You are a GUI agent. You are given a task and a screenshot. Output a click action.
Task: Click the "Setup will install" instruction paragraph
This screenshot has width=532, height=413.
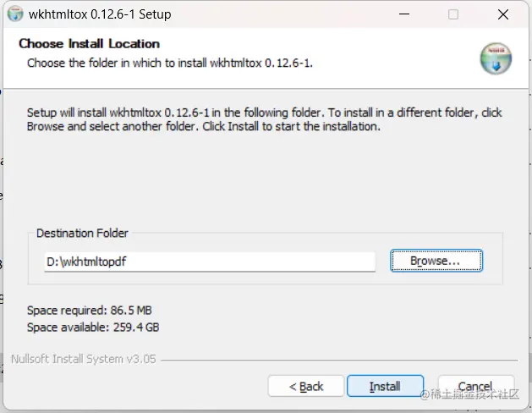[x=264, y=119]
